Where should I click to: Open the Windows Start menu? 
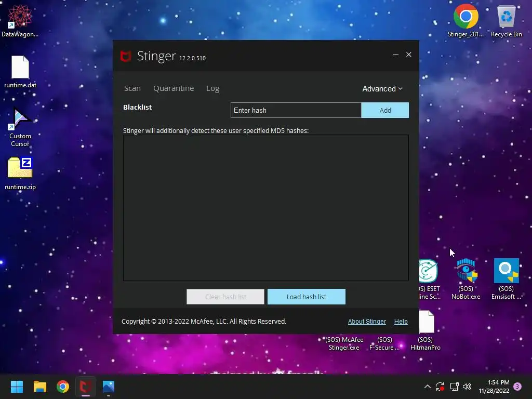[x=17, y=387]
